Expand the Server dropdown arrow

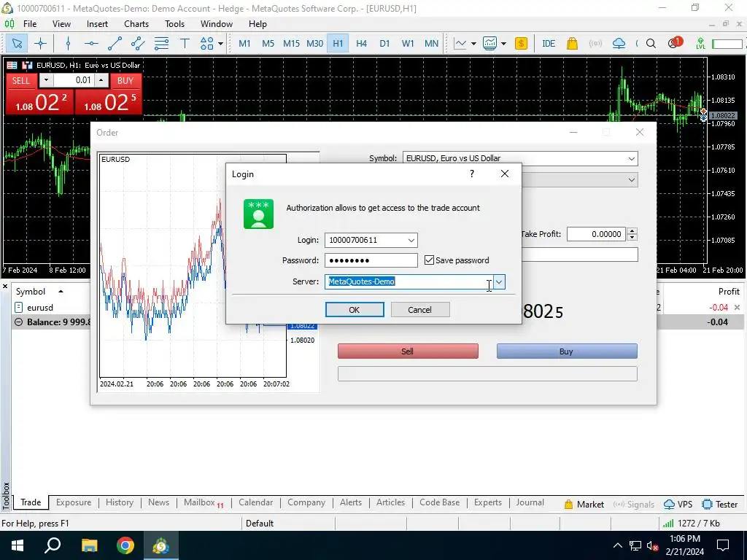click(499, 282)
